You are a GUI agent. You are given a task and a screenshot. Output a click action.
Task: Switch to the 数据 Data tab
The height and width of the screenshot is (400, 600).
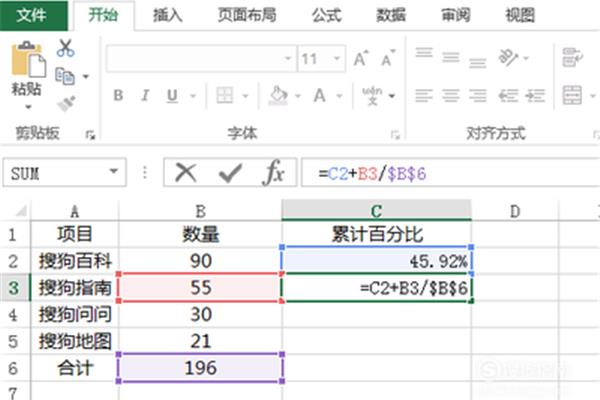coord(391,16)
